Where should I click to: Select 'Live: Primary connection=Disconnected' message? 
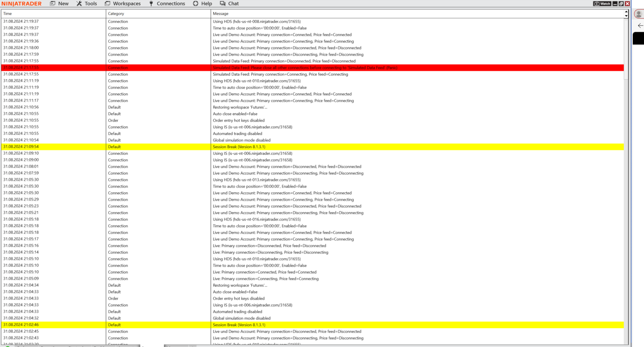tap(269, 246)
